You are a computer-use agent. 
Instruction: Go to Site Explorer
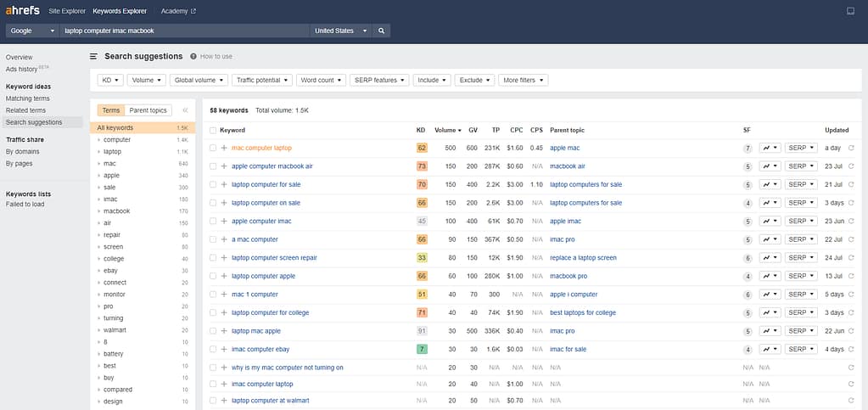point(67,11)
